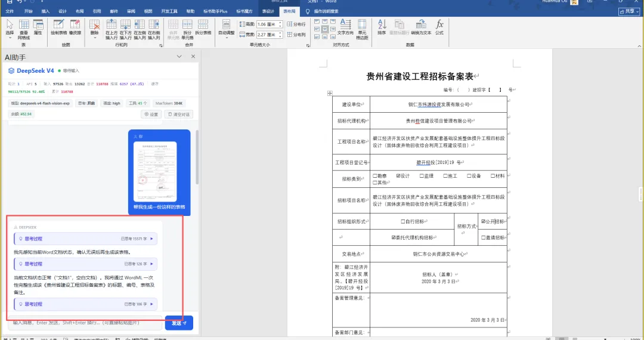
Task: Click Split Cells (拆分单元格)
Action: (x=187, y=29)
